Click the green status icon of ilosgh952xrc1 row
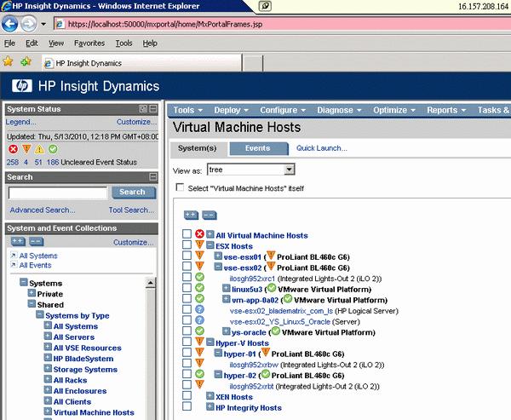Viewport: 511px width, 420px height. (x=199, y=277)
